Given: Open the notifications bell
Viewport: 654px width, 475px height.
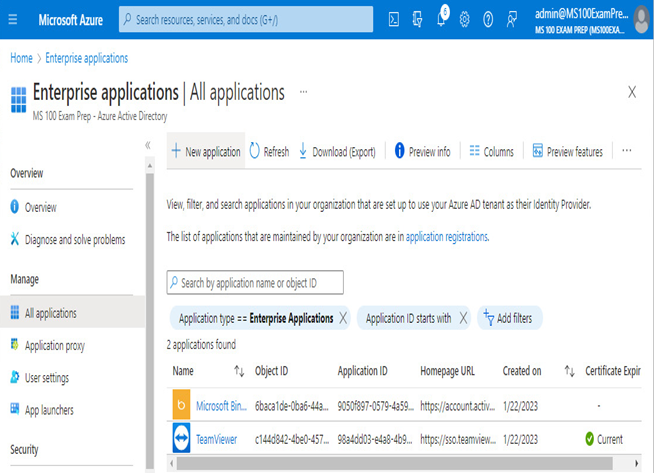Looking at the screenshot, I should click(x=441, y=18).
